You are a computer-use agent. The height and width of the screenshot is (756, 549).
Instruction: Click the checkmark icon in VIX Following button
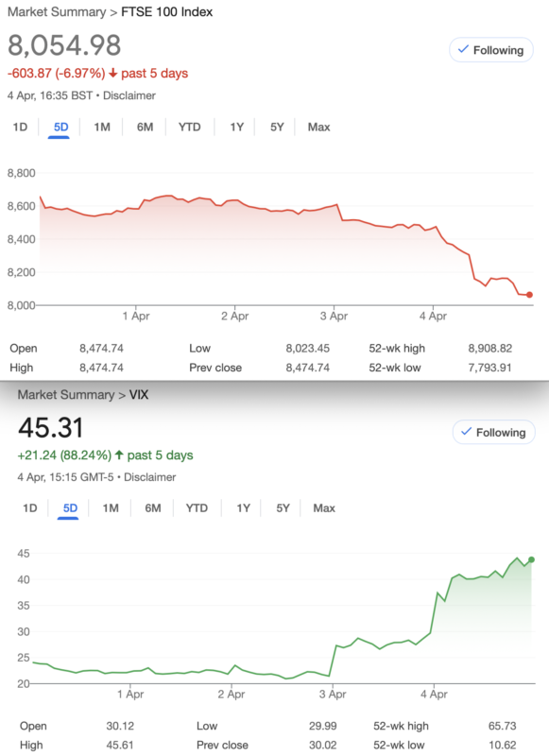(x=466, y=432)
